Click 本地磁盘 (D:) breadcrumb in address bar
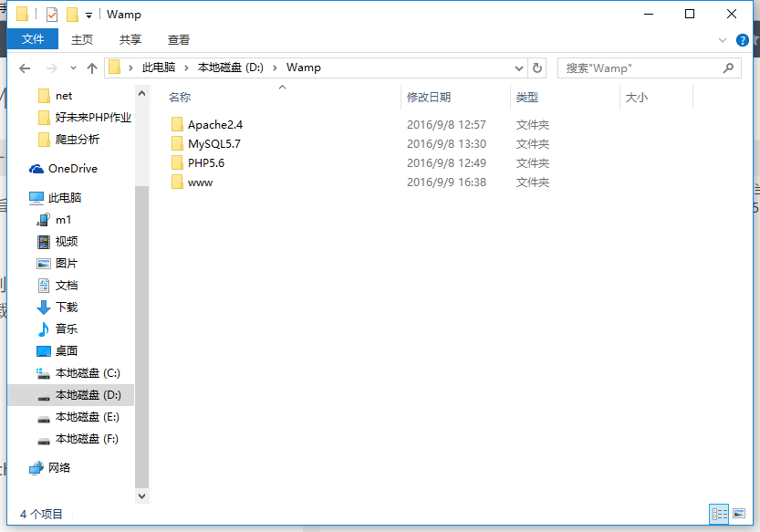 [230, 68]
